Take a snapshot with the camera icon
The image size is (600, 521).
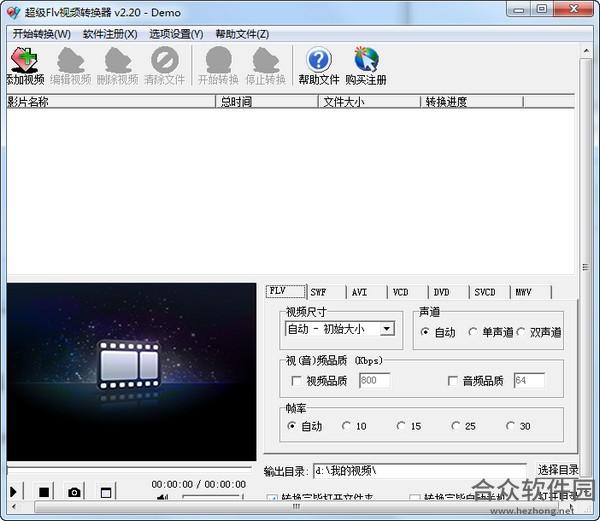[x=74, y=492]
